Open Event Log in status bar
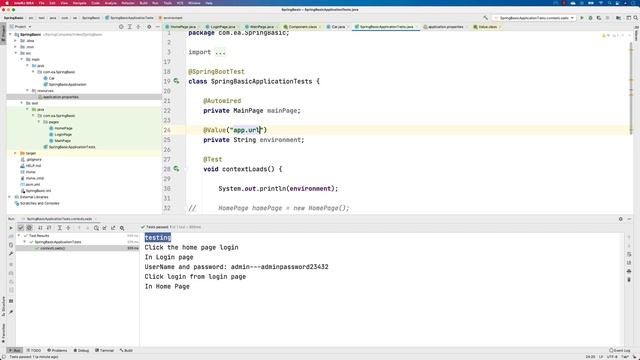 [x=620, y=350]
